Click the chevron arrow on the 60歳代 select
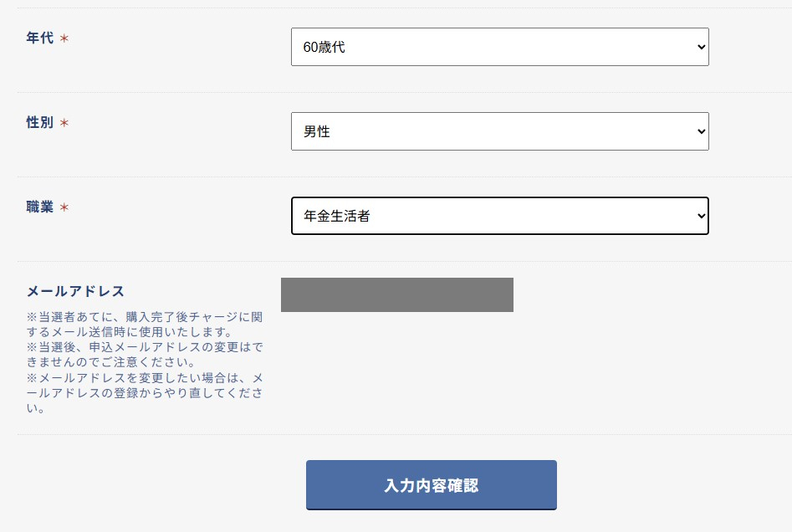 (701, 47)
